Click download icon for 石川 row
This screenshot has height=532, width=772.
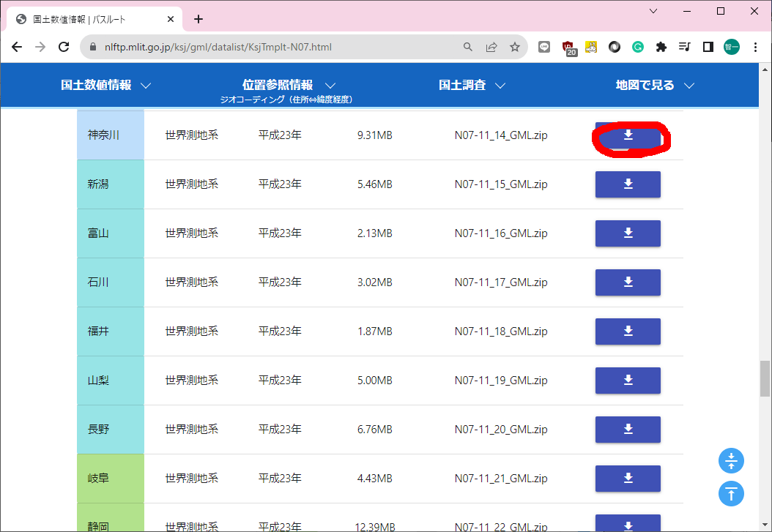[628, 282]
